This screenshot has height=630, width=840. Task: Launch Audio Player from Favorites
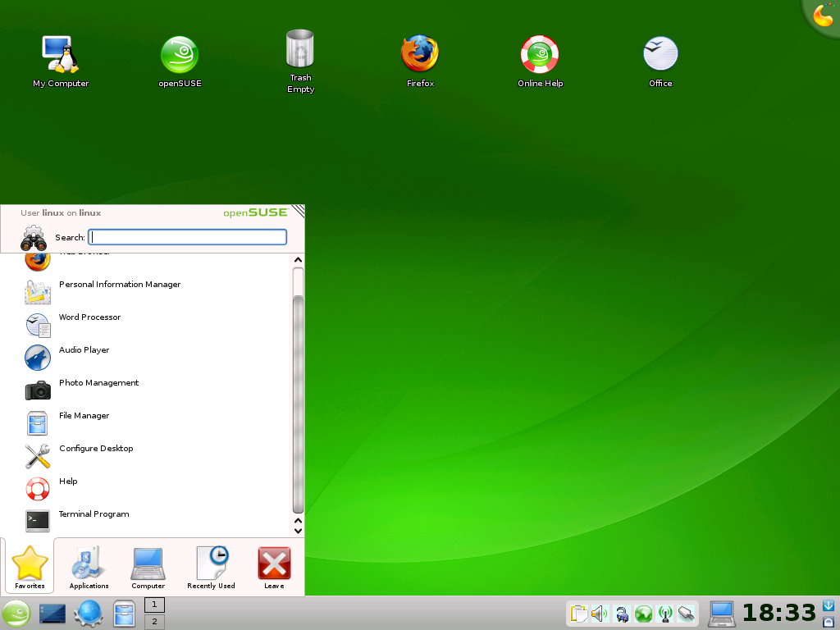point(84,351)
